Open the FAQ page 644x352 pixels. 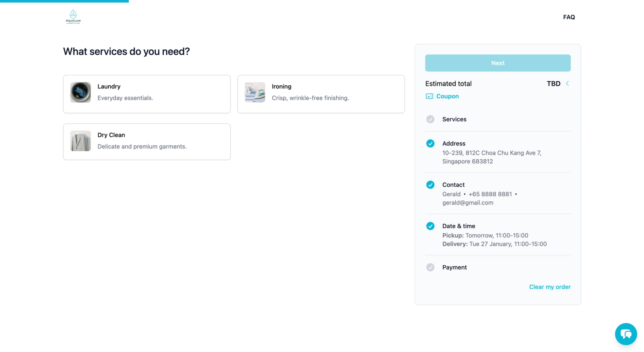pyautogui.click(x=569, y=17)
